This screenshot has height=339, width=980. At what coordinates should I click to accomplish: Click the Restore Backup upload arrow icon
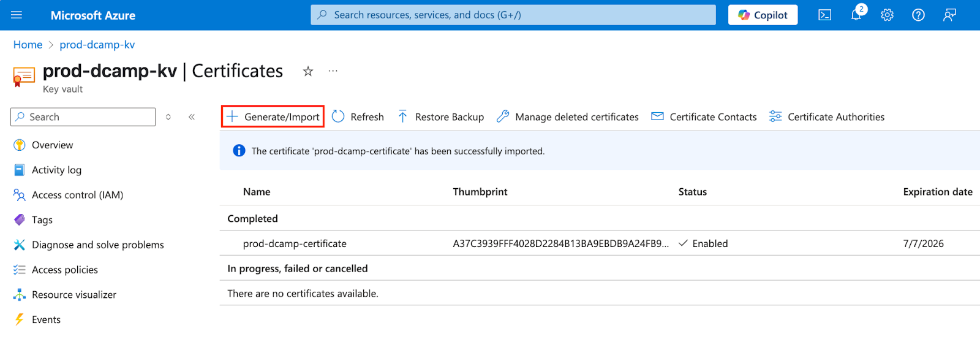[x=402, y=116]
